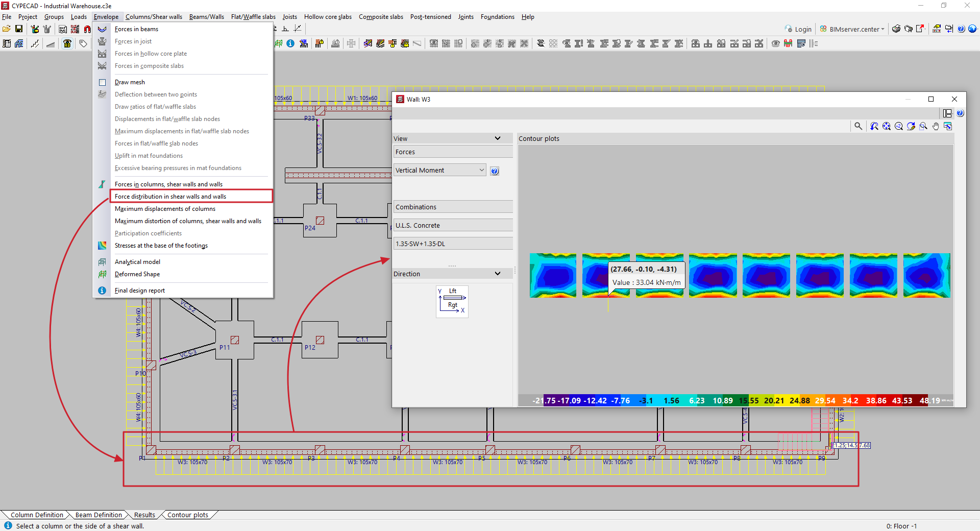Image resolution: width=980 pixels, height=531 pixels.
Task: Toggle the Draw mesh checkbox
Action: point(102,82)
